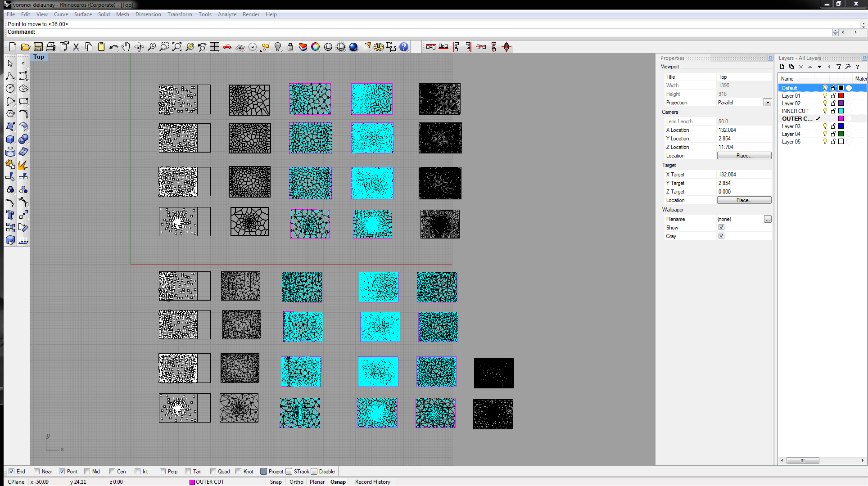Viewport: 868px width, 486px height.
Task: Click the cyan color swatch of INNER CUT
Action: tap(841, 111)
